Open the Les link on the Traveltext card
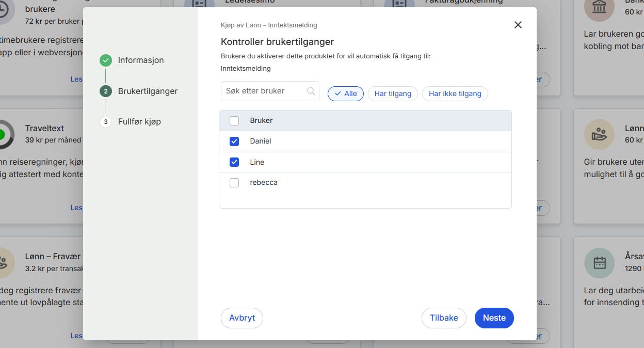The image size is (644, 348). (76, 208)
